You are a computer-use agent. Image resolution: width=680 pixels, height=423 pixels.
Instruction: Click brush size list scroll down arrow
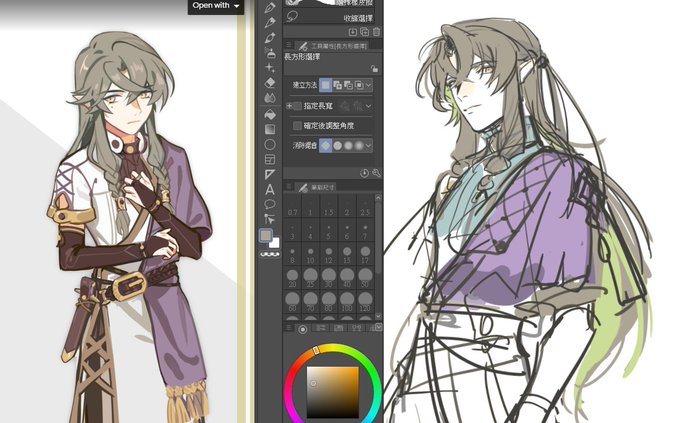[x=378, y=316]
